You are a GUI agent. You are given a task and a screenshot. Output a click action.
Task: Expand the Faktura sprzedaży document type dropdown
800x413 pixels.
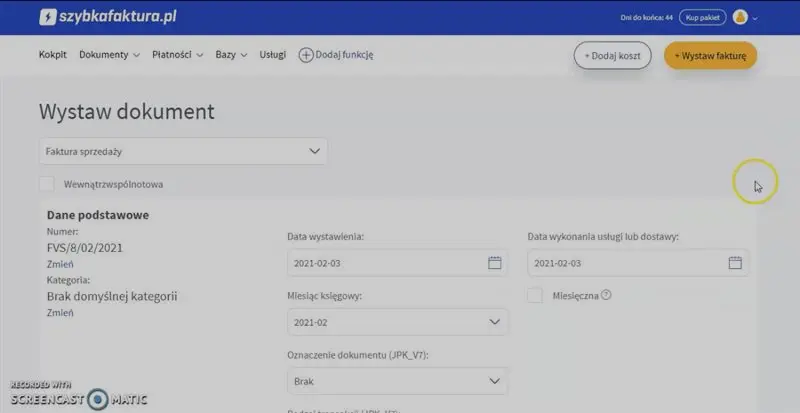[183, 152]
